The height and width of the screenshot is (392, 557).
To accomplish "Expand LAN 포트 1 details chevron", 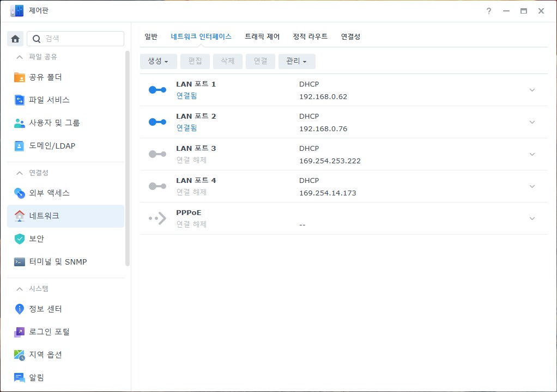I will pos(532,90).
